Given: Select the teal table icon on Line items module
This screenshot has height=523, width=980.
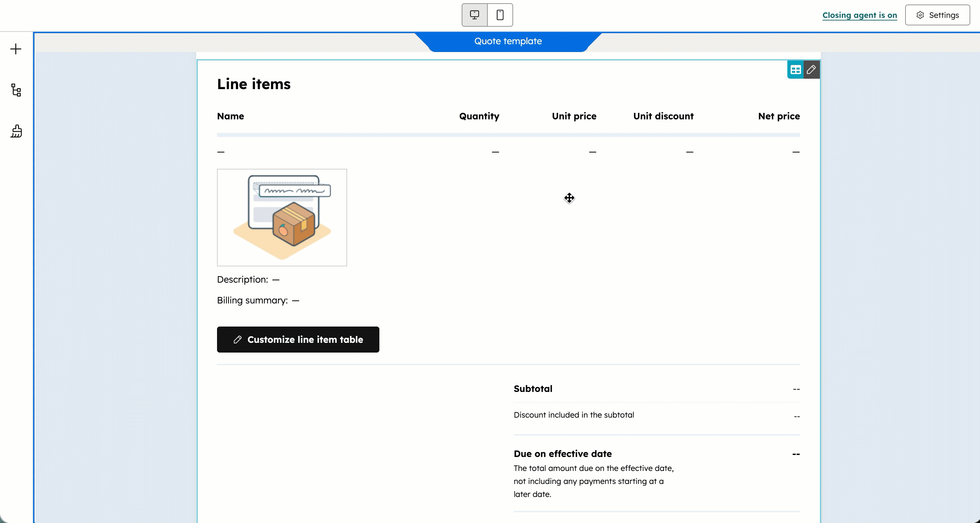Looking at the screenshot, I should pyautogui.click(x=795, y=70).
